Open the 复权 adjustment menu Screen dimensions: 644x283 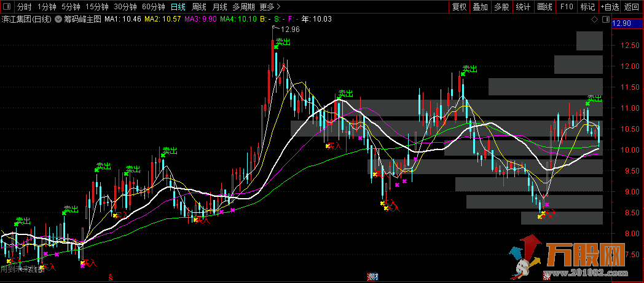459,7
